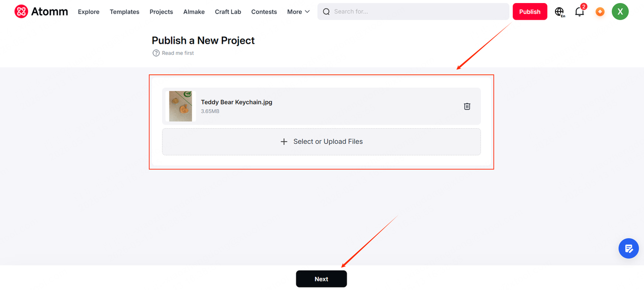Navigate to AImake
Screen dimensions: 644x290
pyautogui.click(x=194, y=12)
